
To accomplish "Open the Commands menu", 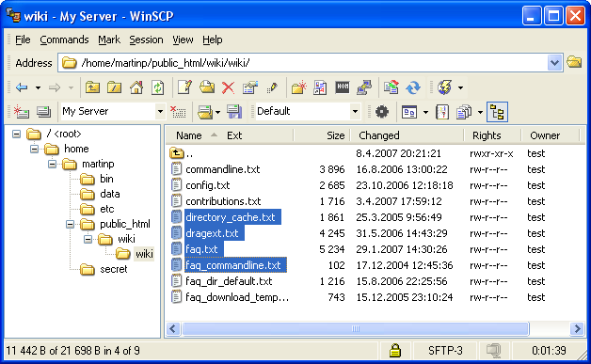I will click(64, 40).
